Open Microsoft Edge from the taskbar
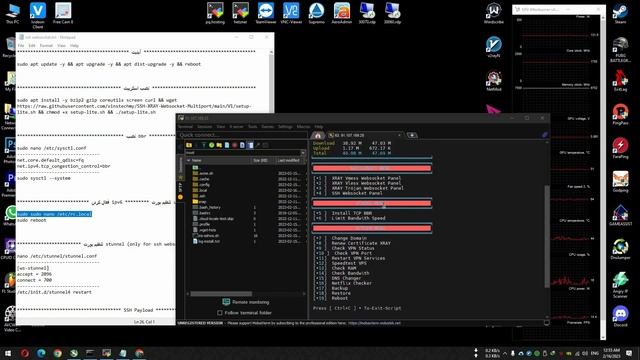 tap(41, 353)
